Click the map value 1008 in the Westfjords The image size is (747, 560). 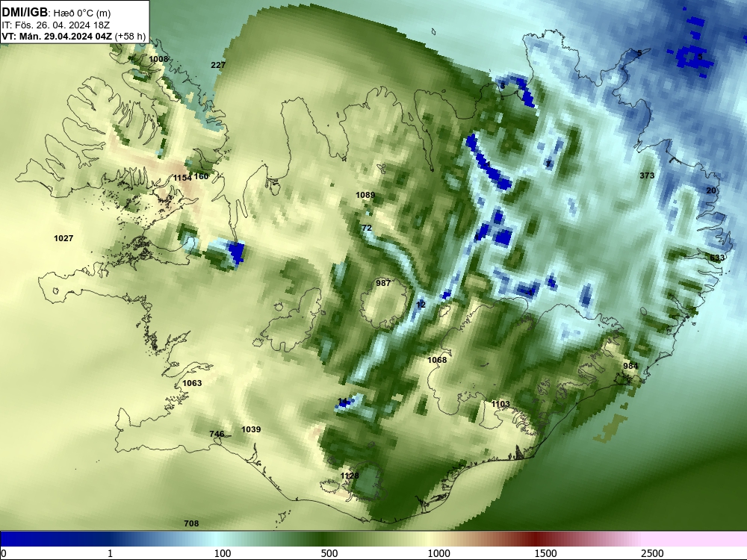pos(158,59)
